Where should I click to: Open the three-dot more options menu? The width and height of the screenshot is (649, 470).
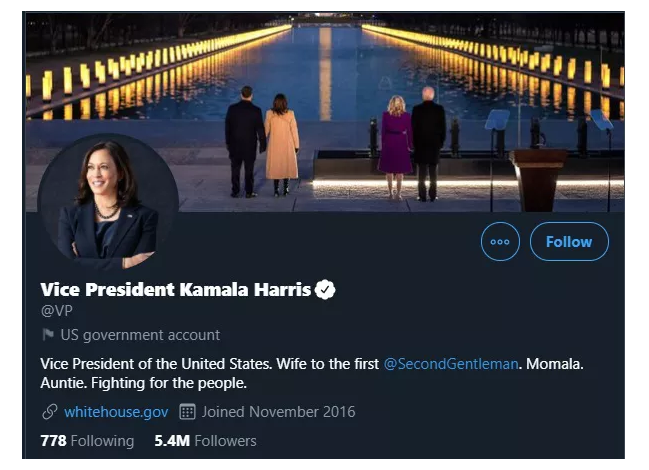point(500,242)
